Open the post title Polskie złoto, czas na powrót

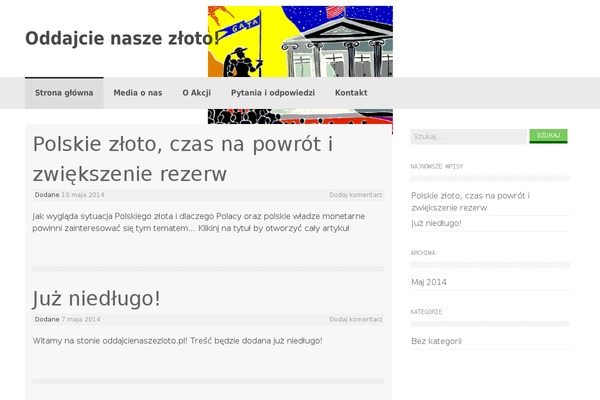(183, 159)
